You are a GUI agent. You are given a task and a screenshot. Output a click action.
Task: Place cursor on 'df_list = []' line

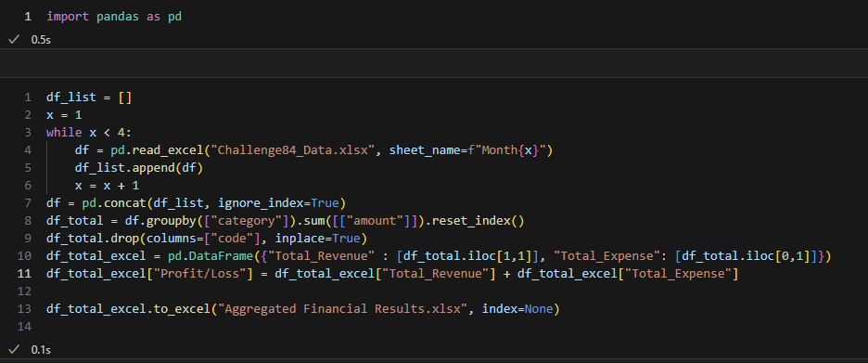(89, 97)
